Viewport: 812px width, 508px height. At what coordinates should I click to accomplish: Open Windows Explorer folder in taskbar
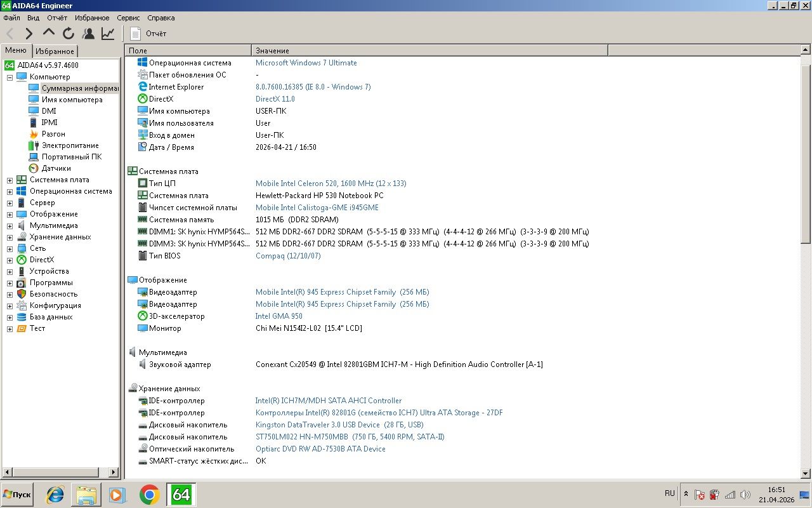pos(86,495)
